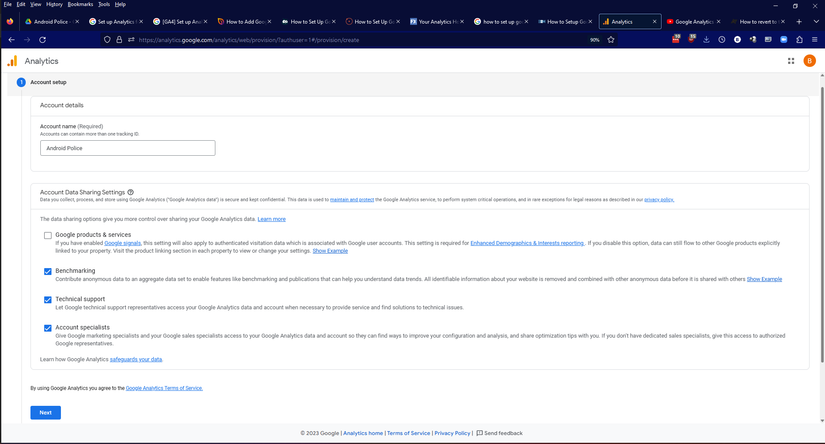Open the orange B account avatar
This screenshot has width=825, height=444.
point(809,61)
